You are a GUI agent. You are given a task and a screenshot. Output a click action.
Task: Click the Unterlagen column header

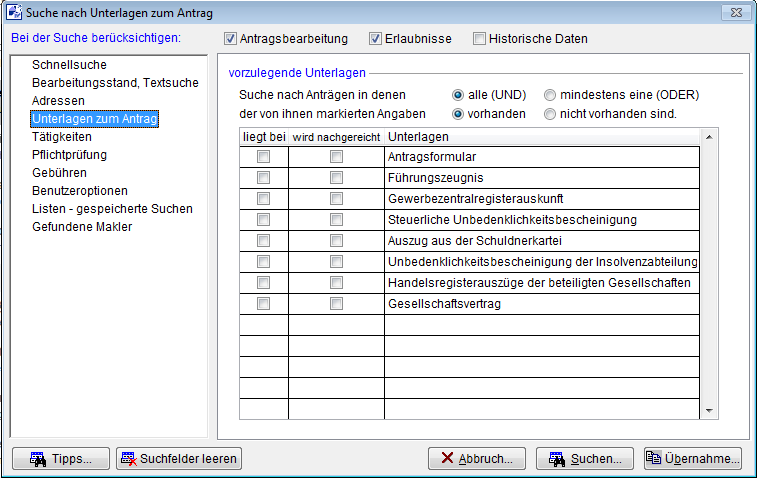point(540,136)
